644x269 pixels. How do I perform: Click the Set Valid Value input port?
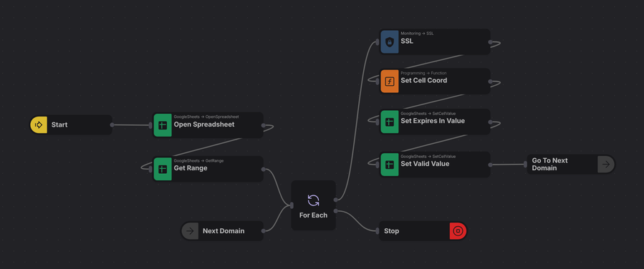(378, 165)
